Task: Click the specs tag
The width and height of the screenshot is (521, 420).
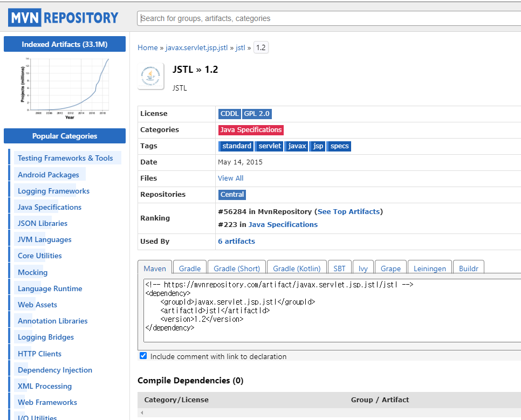Action: pyautogui.click(x=339, y=146)
